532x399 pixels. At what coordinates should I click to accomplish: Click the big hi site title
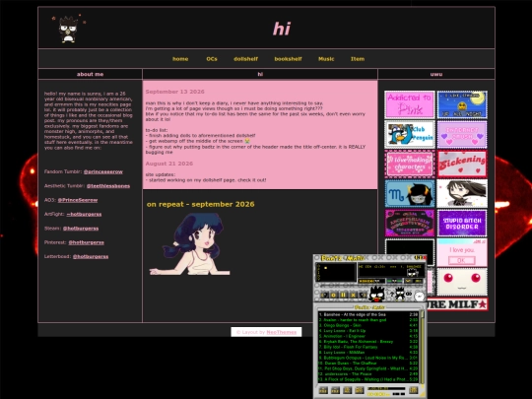click(x=282, y=29)
